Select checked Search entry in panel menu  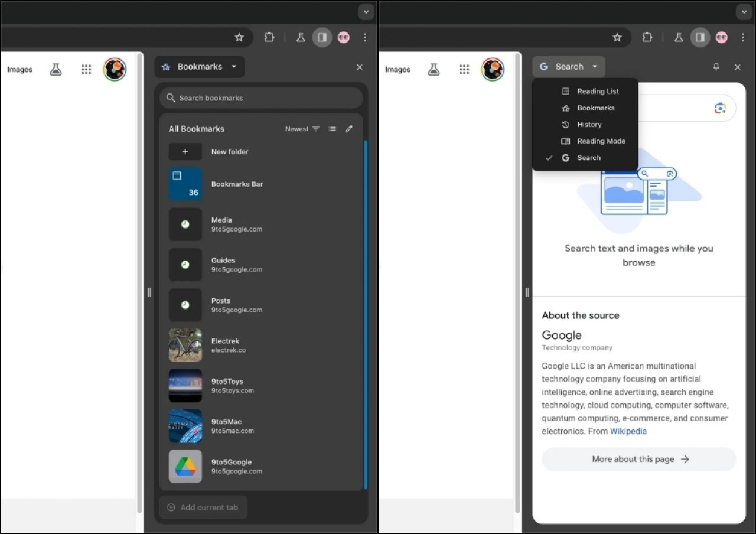click(585, 158)
